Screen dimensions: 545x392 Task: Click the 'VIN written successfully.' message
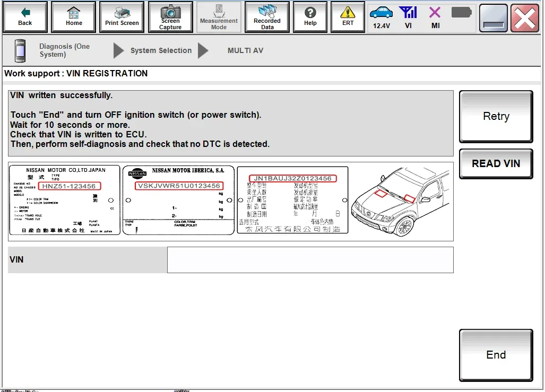coord(61,95)
